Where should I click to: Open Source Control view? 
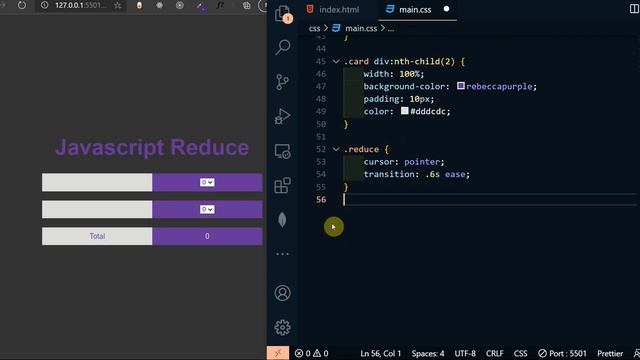[x=282, y=82]
